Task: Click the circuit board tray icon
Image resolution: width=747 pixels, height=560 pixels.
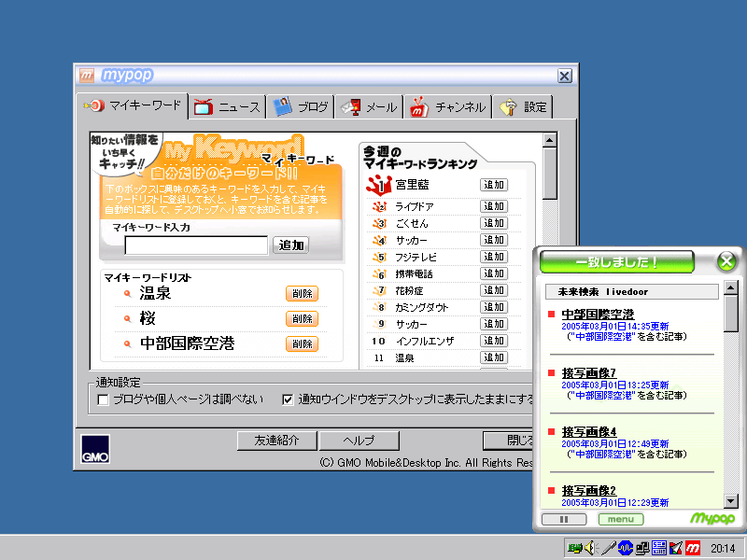Action: [x=575, y=549]
